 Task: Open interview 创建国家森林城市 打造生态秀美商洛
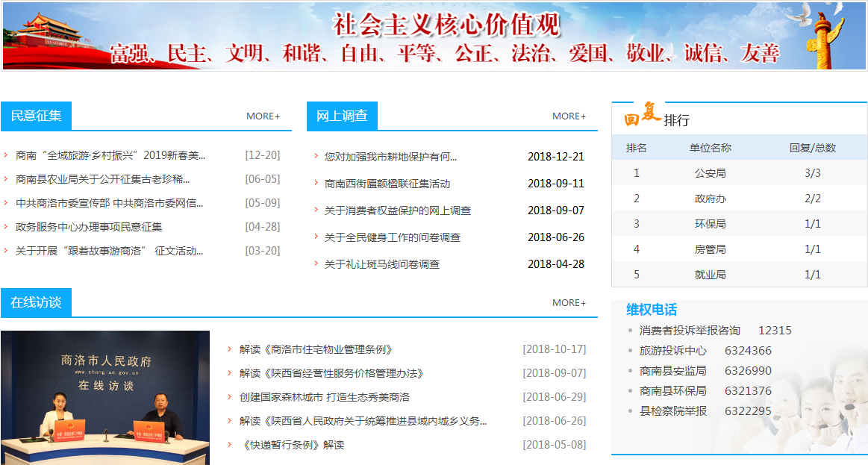[x=325, y=397]
